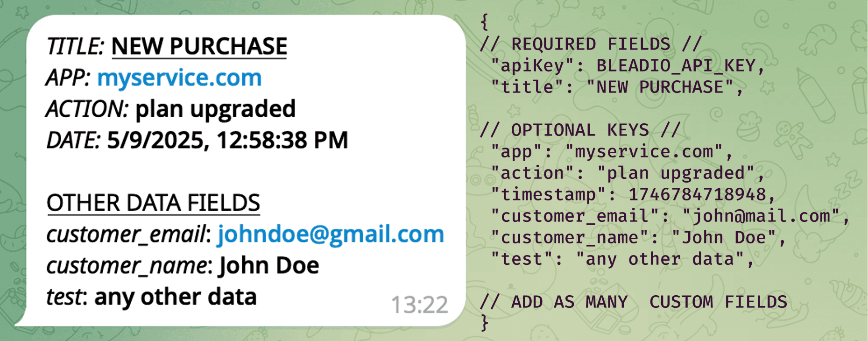Click the NEW PURCHASE title text

click(x=199, y=46)
